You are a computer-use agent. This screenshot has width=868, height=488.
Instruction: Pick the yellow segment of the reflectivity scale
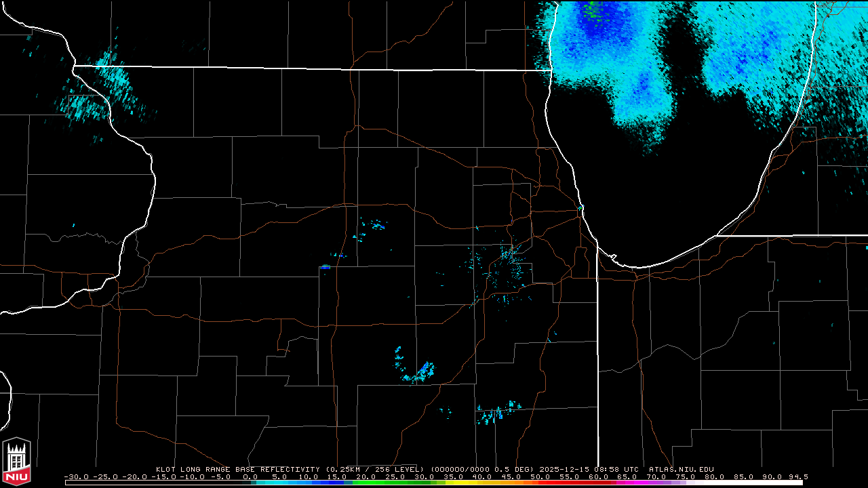(468, 483)
